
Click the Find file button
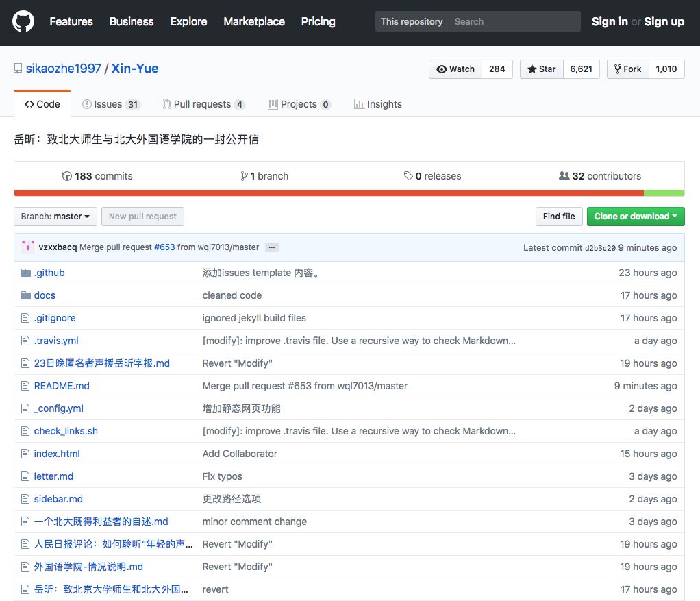559,217
